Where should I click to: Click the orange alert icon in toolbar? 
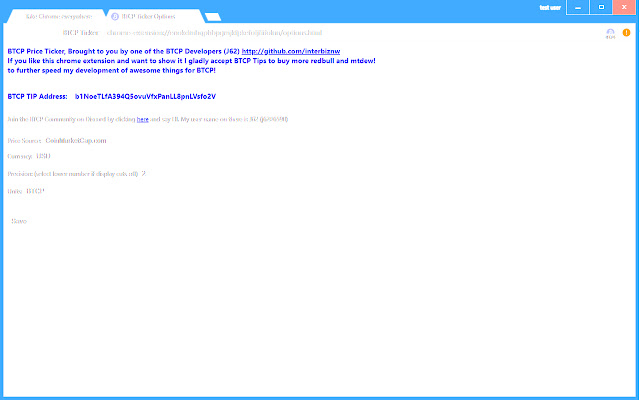(x=627, y=33)
